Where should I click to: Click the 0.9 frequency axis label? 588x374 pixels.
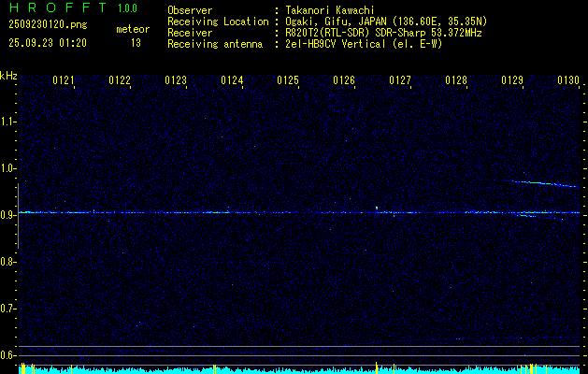click(x=8, y=215)
